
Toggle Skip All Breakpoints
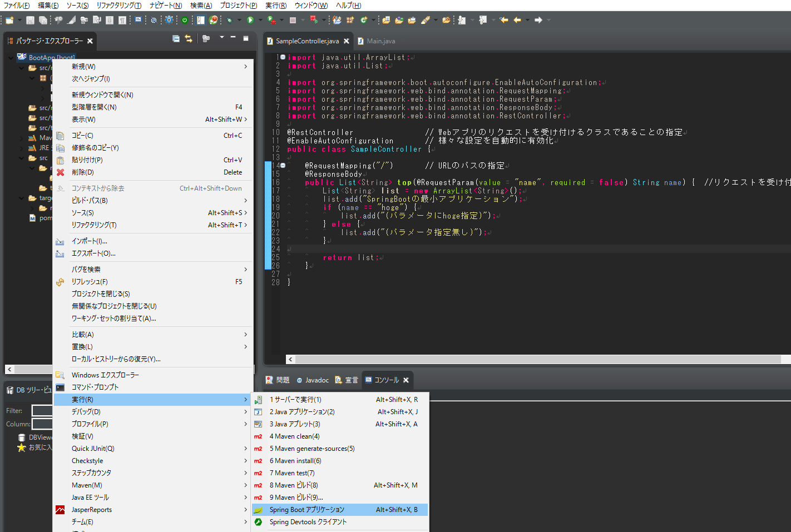click(155, 20)
